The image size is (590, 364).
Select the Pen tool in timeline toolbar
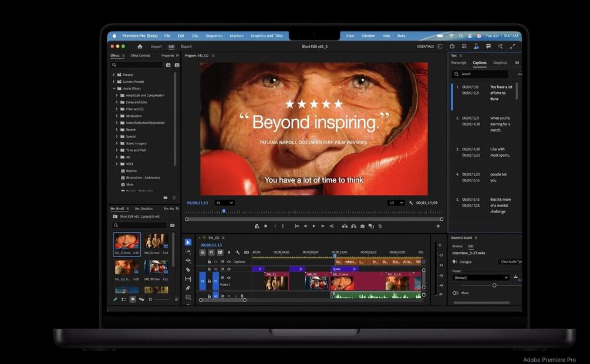(x=188, y=288)
